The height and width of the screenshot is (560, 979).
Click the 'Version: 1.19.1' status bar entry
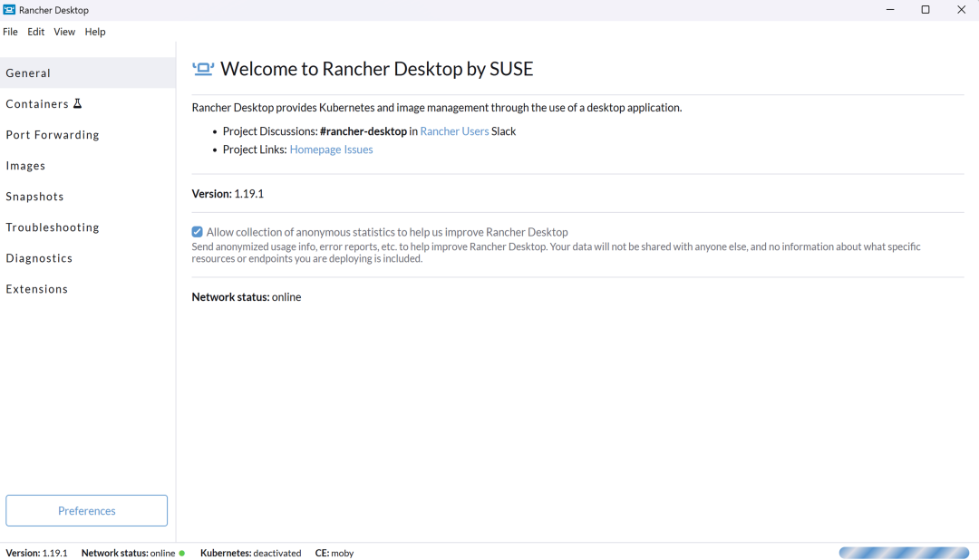tap(37, 553)
